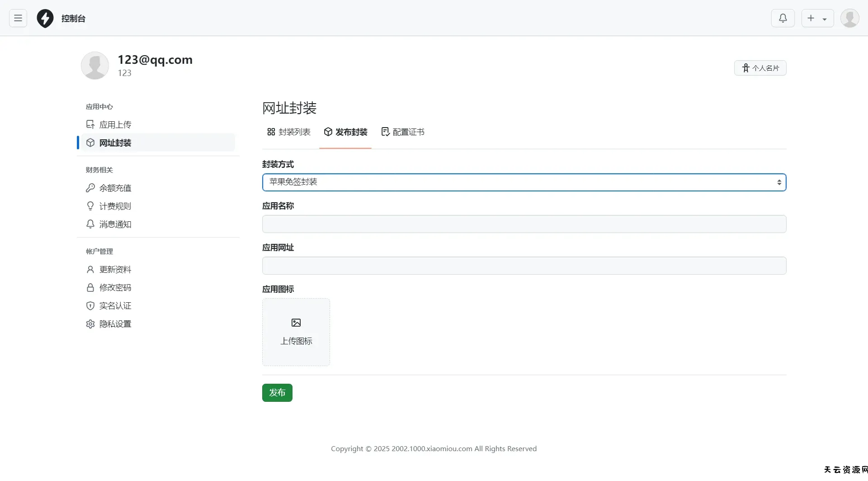Open 计费规则 from sidebar
This screenshot has width=868, height=481.
tap(115, 206)
